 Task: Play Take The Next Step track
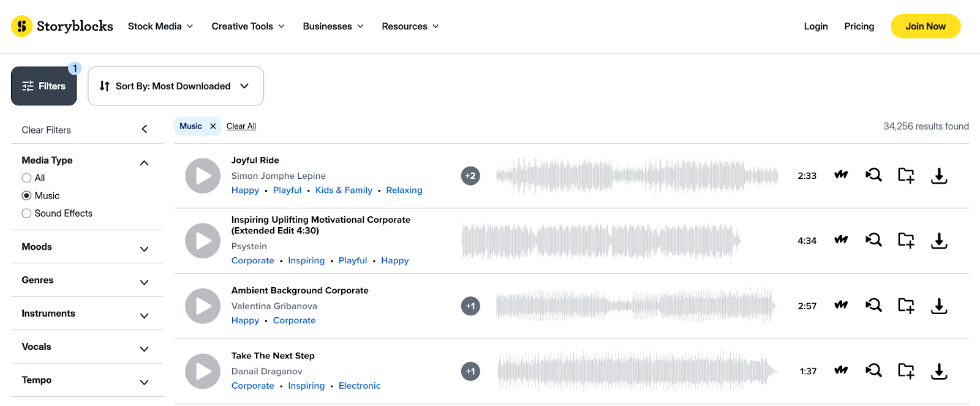tap(203, 371)
